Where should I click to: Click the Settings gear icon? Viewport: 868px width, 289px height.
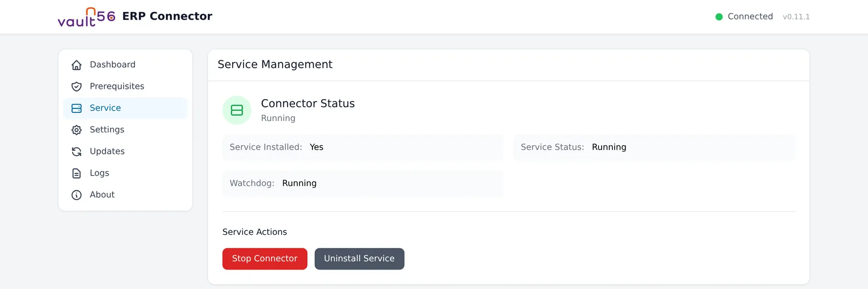pyautogui.click(x=76, y=130)
